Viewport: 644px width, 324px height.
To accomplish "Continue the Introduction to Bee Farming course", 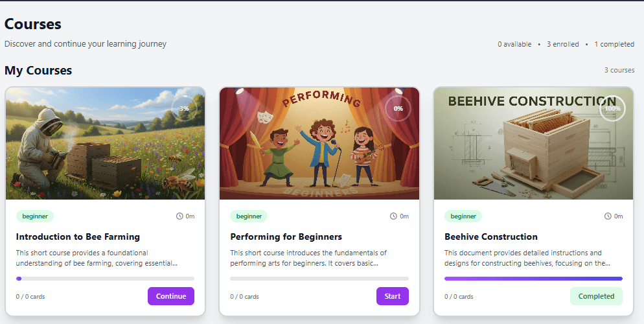I will [171, 296].
